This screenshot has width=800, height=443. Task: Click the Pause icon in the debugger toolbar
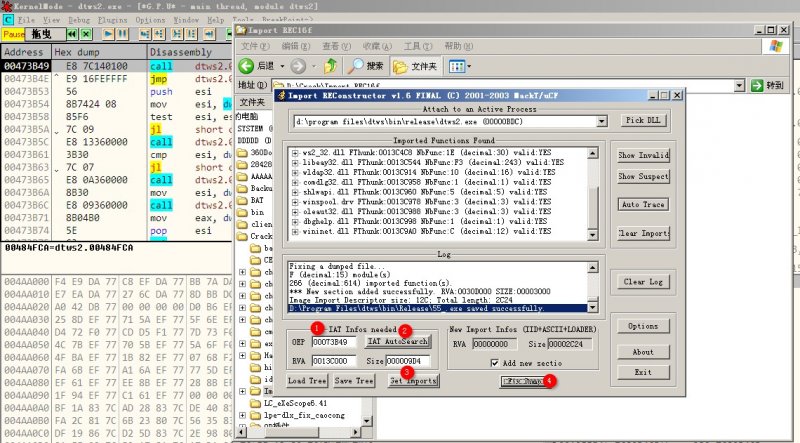coord(122,34)
